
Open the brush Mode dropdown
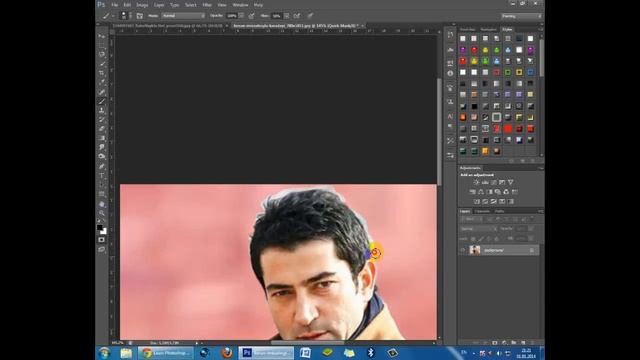click(183, 16)
